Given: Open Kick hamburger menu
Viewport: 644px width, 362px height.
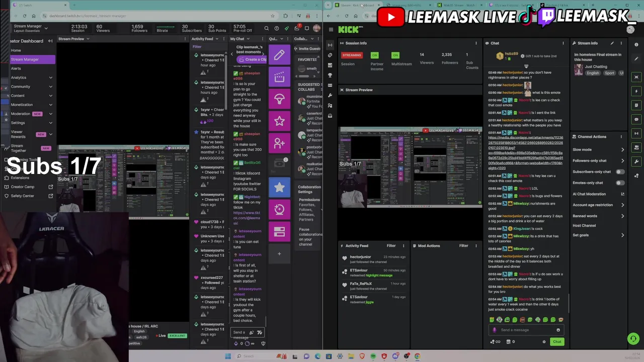Looking at the screenshot, I should [331, 30].
